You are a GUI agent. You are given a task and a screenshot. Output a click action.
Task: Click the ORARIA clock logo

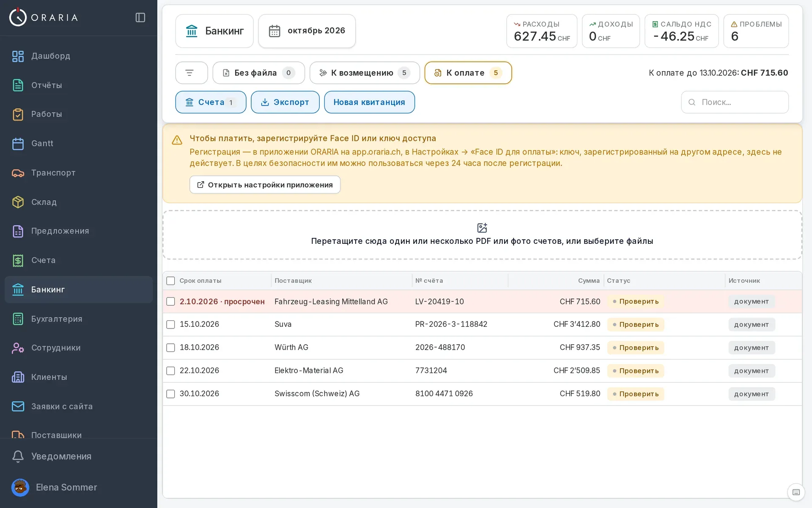18,17
